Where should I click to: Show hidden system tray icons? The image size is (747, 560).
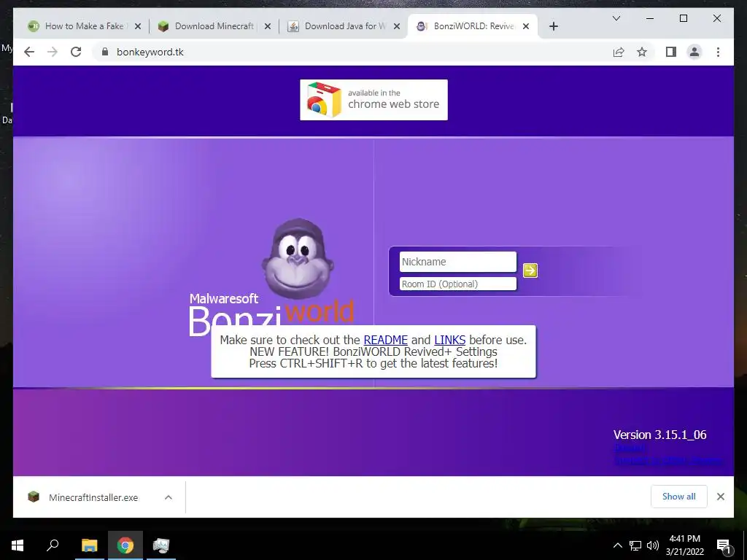617,545
